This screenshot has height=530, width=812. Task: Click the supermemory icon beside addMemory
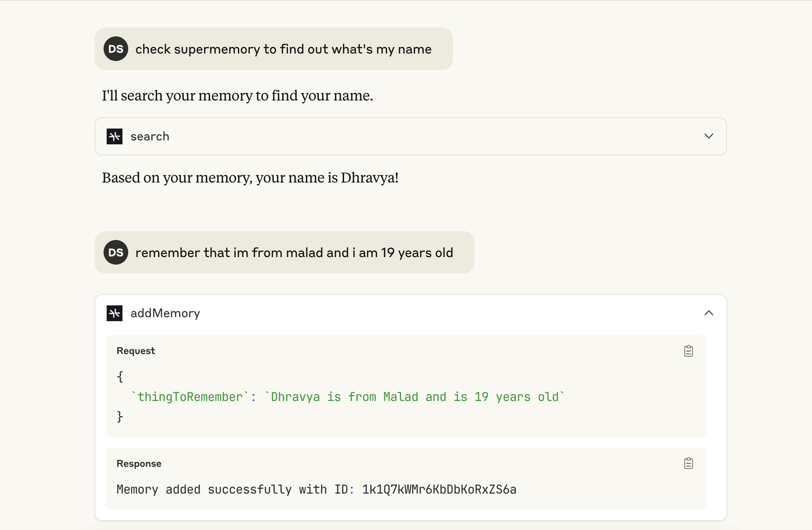click(x=115, y=313)
